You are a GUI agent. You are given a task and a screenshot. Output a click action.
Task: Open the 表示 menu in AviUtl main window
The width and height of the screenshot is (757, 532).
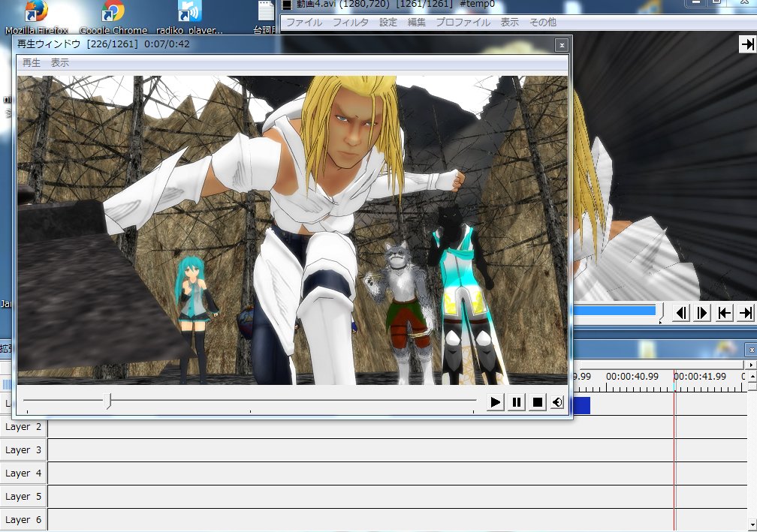(509, 23)
